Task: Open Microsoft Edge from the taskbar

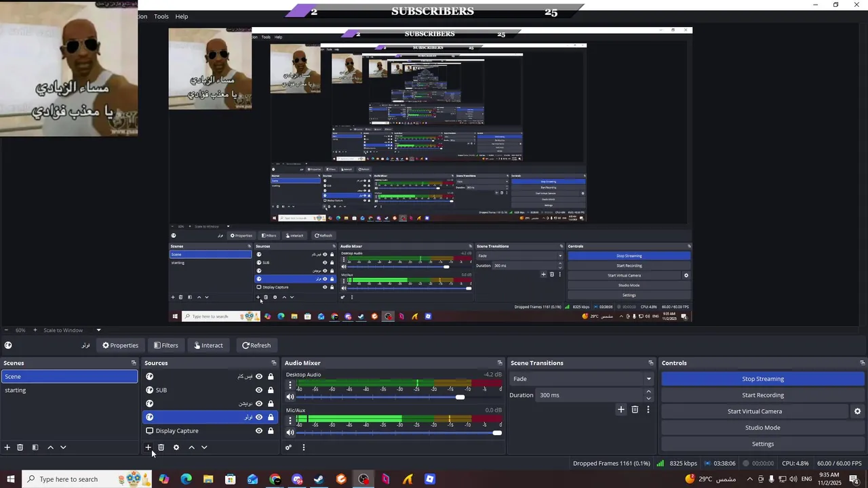Action: pos(186,479)
